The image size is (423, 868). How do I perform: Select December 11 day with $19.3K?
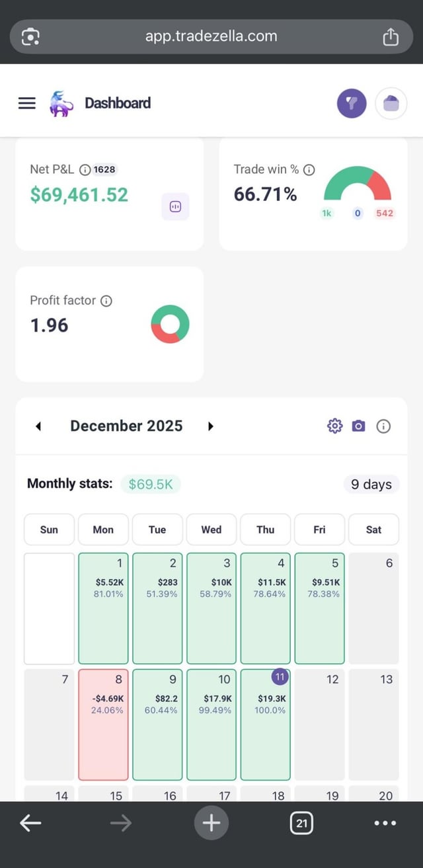(x=265, y=724)
